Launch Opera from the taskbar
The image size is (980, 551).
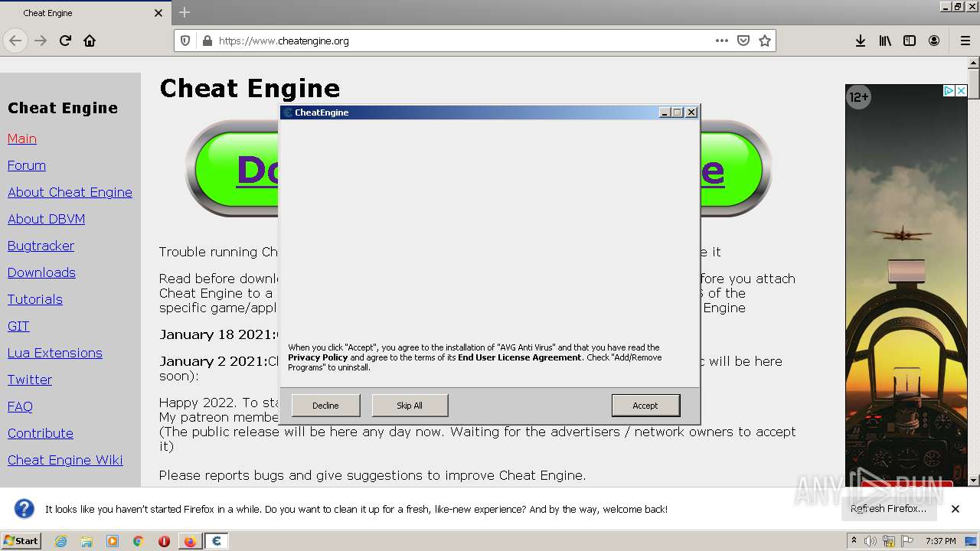[x=164, y=541]
